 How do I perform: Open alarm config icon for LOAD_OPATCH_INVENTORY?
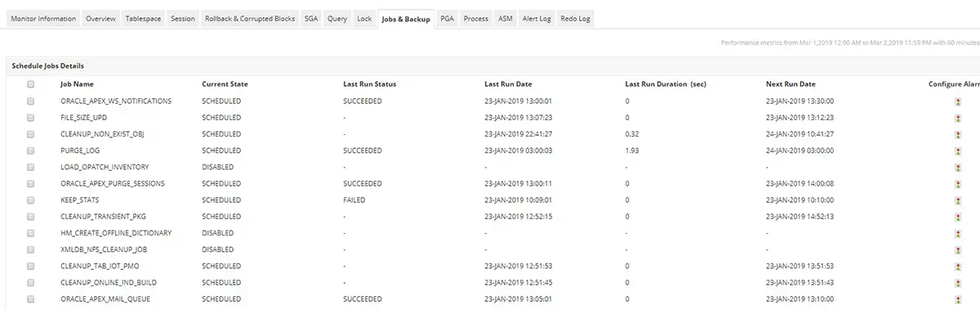tap(959, 167)
